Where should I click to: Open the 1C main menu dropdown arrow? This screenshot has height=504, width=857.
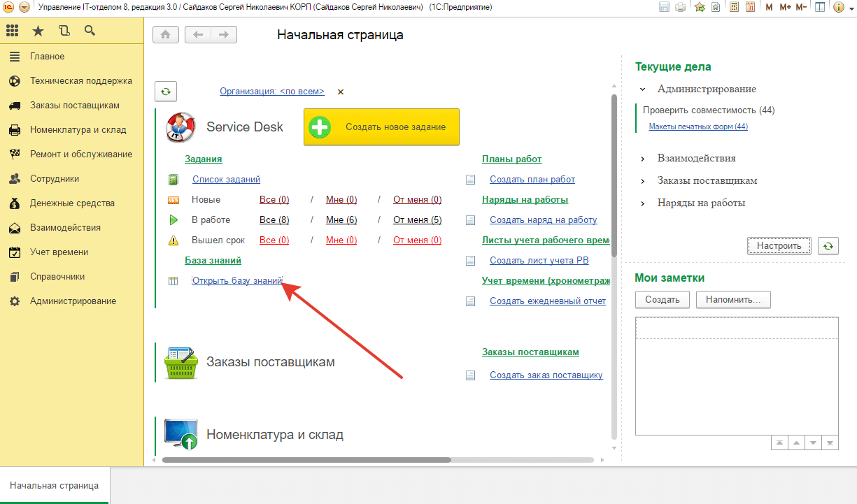(24, 7)
